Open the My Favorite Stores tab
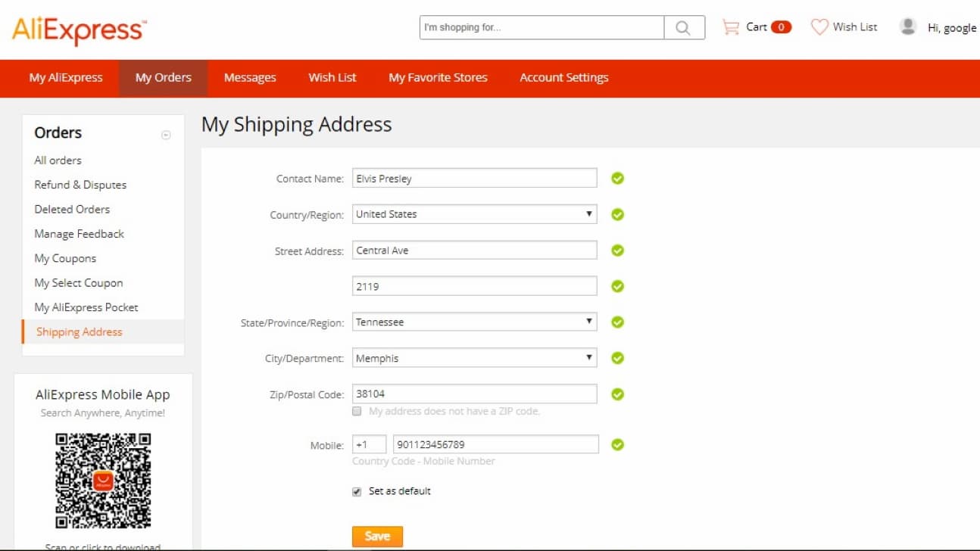 pyautogui.click(x=438, y=77)
